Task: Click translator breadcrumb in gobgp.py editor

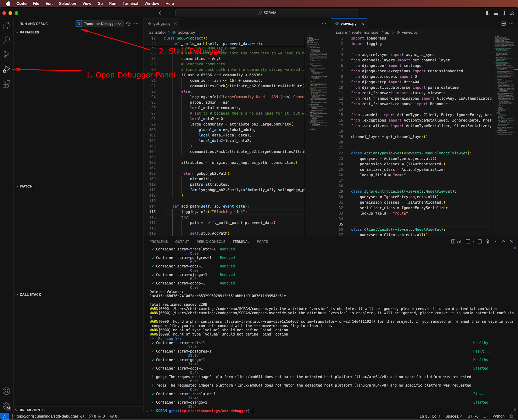Action: (157, 32)
